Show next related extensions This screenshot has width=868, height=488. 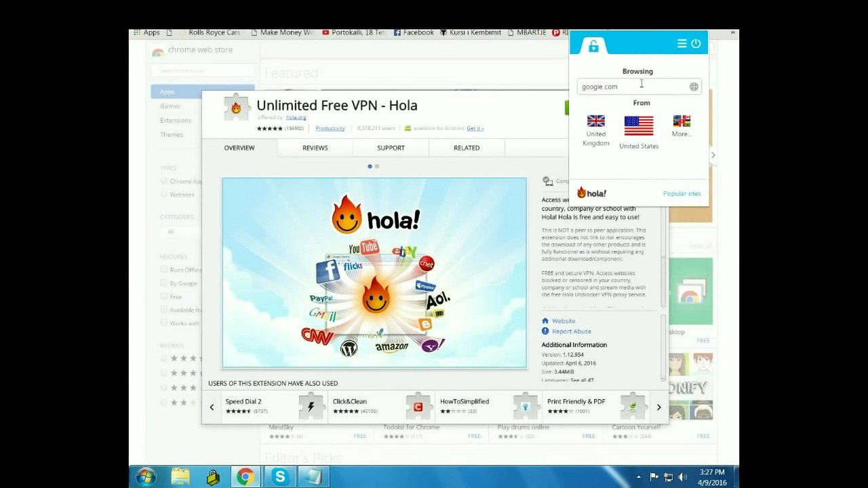pyautogui.click(x=658, y=407)
